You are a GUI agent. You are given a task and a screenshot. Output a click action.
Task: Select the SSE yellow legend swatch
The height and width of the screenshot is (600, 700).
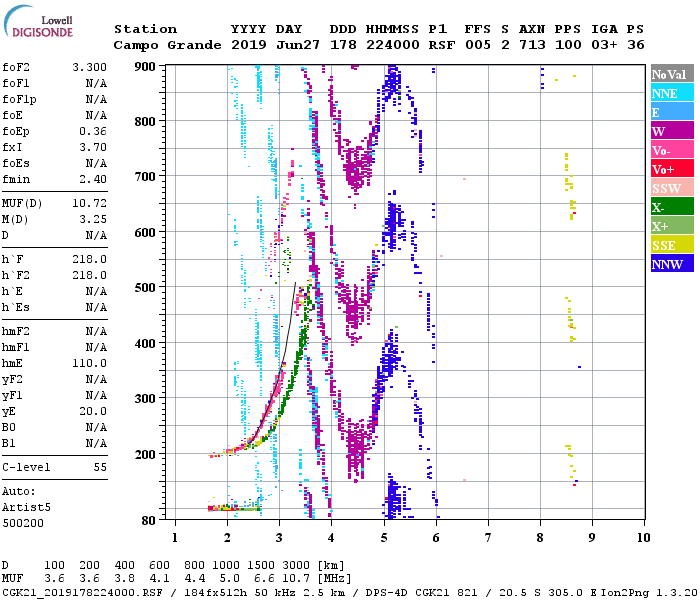point(672,245)
